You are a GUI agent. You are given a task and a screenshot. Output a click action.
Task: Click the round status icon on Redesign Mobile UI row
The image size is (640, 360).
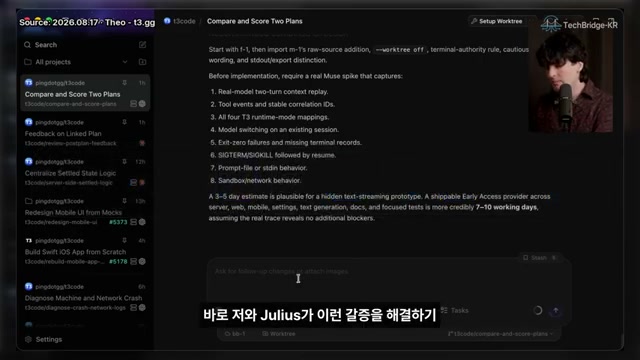click(142, 222)
